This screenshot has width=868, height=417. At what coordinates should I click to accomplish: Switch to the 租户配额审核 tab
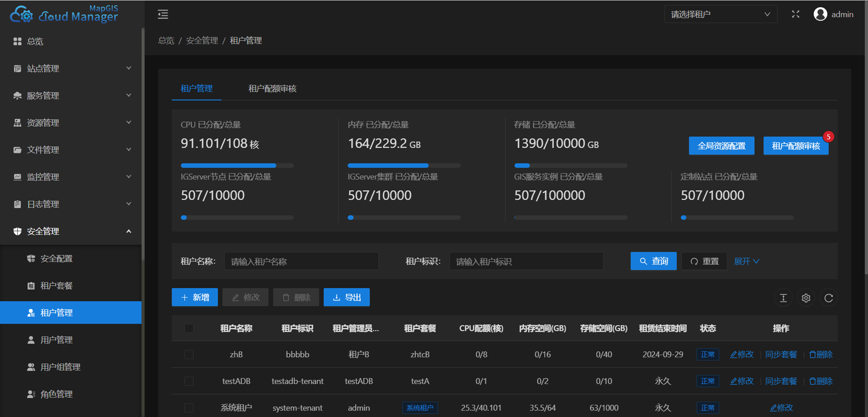[272, 89]
